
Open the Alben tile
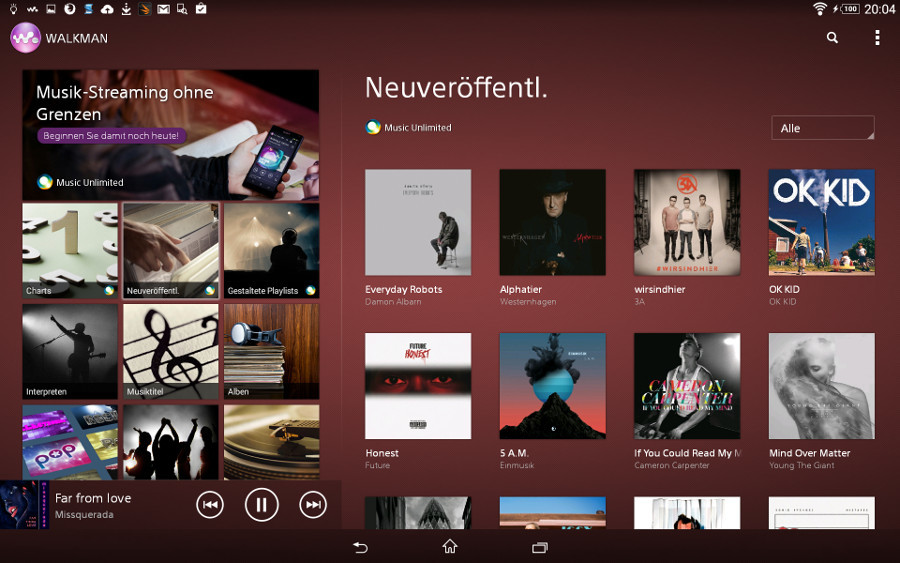(271, 351)
